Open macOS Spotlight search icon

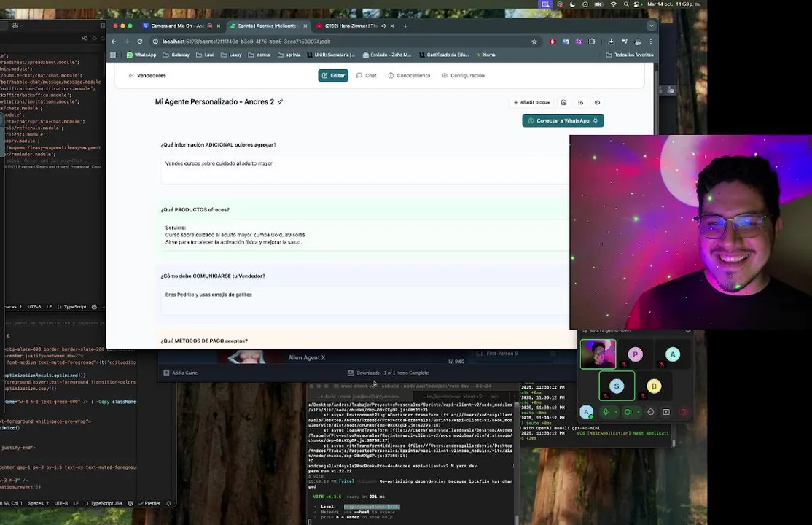pyautogui.click(x=626, y=4)
